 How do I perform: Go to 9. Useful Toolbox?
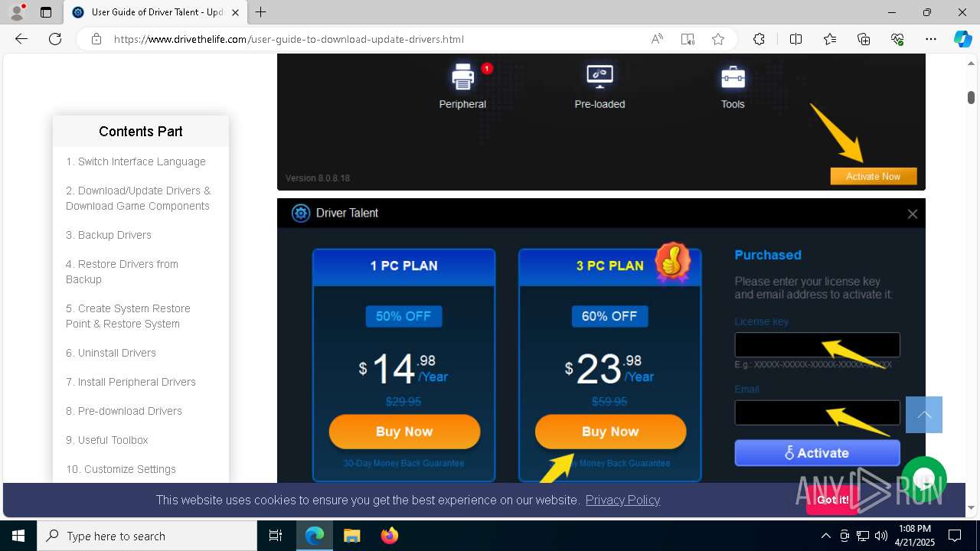[107, 440]
